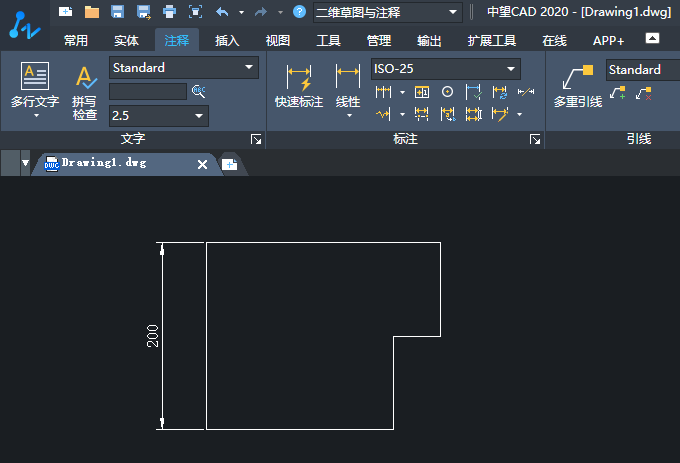Open the text height 2.5 dropdown
The image size is (680, 463).
(159, 116)
